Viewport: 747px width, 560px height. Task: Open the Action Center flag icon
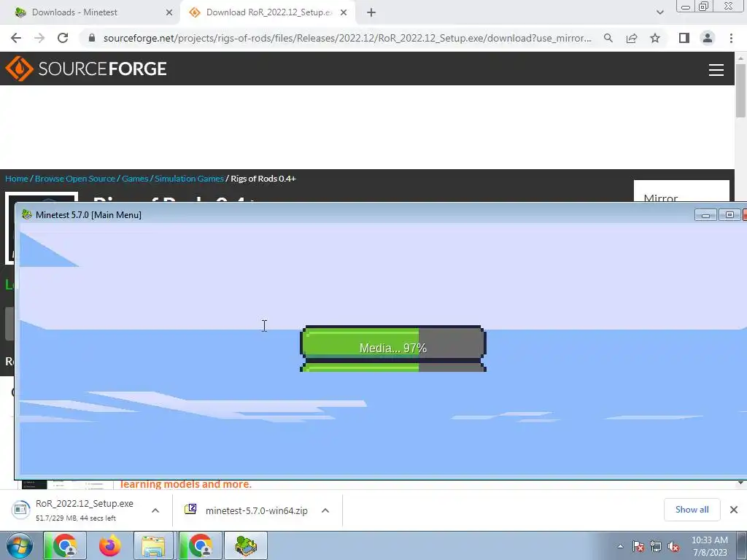click(x=638, y=546)
